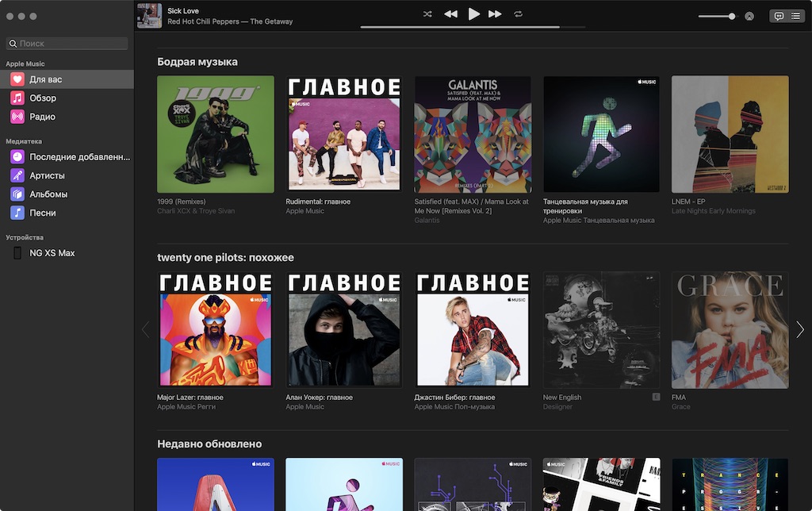Start playing Sick Love
Screen dimensions: 812x511
[473, 14]
